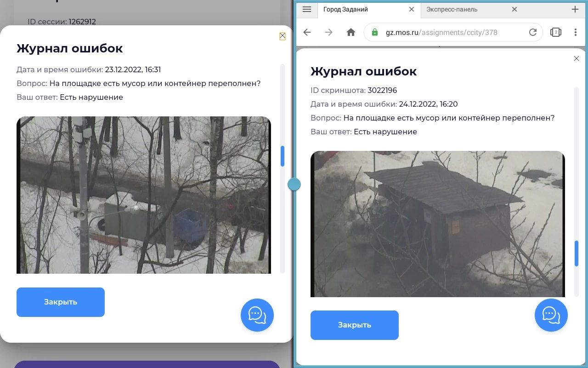Viewport: 588px width, 368px height.
Task: View the green padlock site security info
Action: tap(375, 32)
